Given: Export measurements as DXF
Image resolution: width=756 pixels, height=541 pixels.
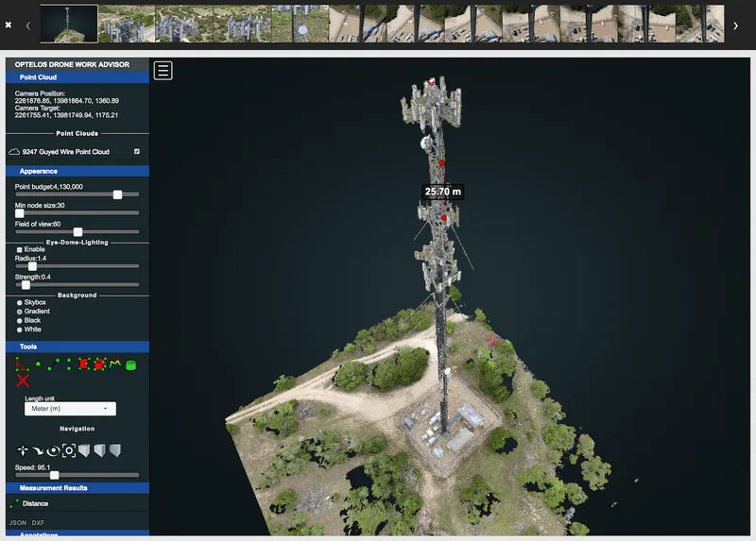Looking at the screenshot, I should click(38, 522).
